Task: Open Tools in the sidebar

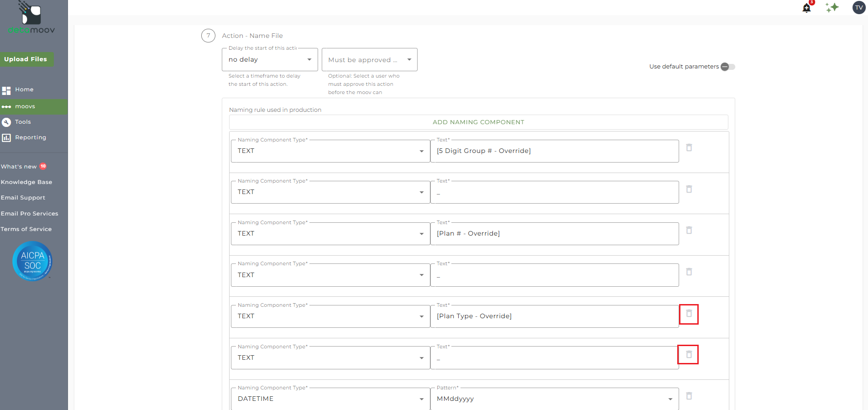Action: click(x=23, y=122)
